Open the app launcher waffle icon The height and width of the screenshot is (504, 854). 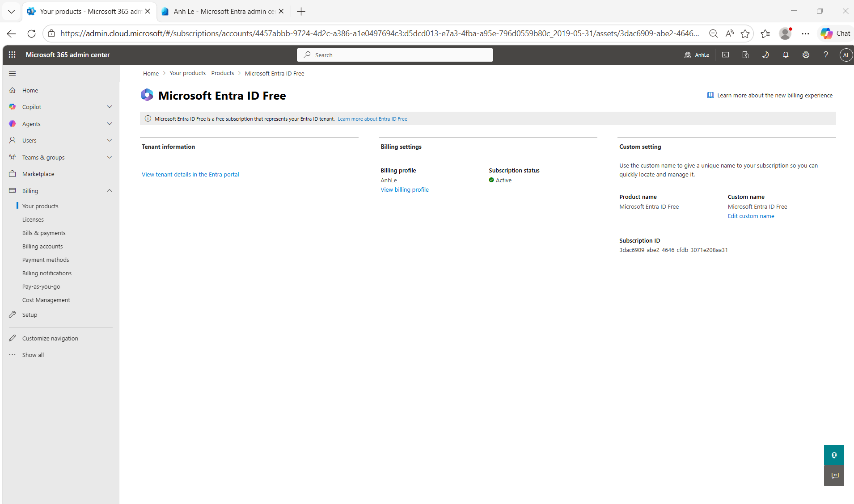click(x=12, y=55)
